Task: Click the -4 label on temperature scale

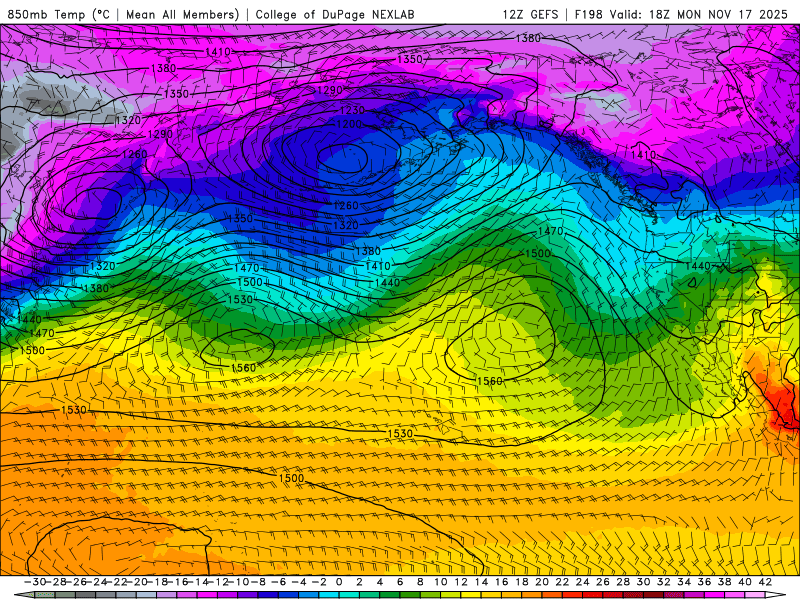Action: 299,582
